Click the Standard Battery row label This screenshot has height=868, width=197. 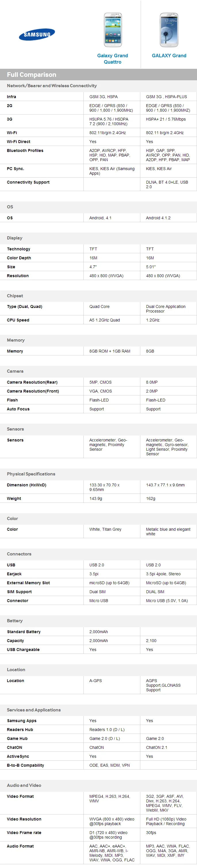[x=24, y=632]
